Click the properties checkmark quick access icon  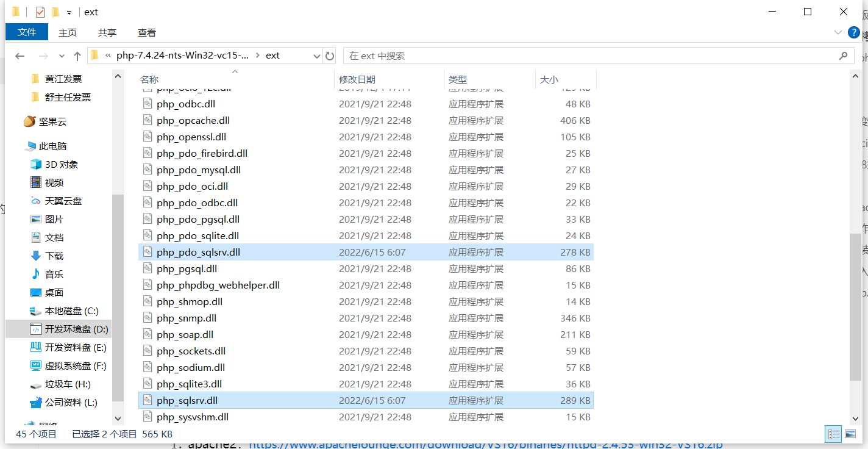point(40,12)
